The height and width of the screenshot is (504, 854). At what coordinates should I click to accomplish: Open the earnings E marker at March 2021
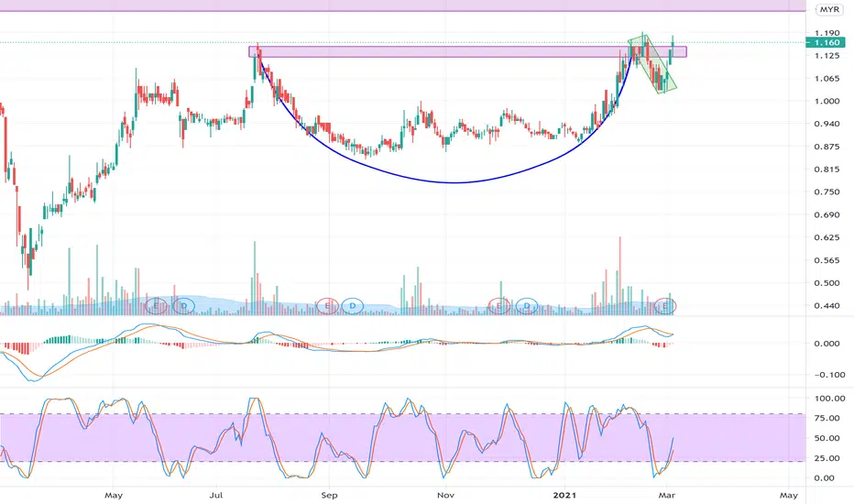pyautogui.click(x=665, y=306)
